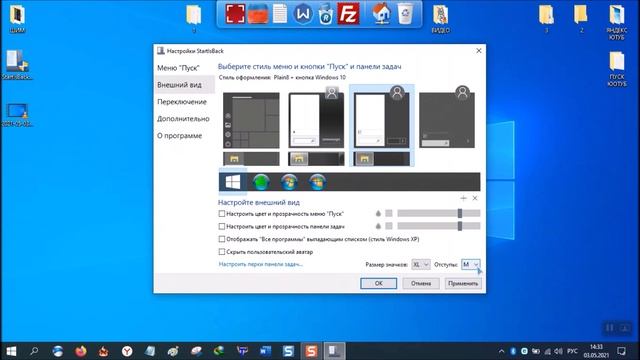Open the Дополнительно section
The height and width of the screenshot is (360, 640).
[x=183, y=119]
